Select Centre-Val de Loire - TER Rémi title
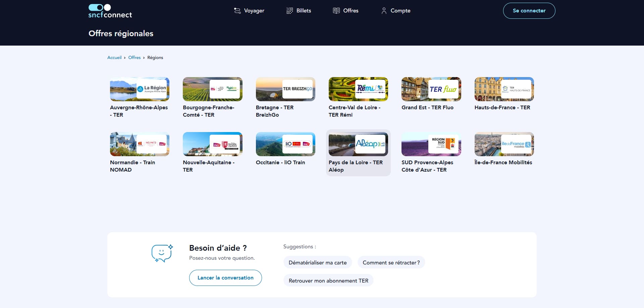This screenshot has height=308, width=644. [x=355, y=111]
